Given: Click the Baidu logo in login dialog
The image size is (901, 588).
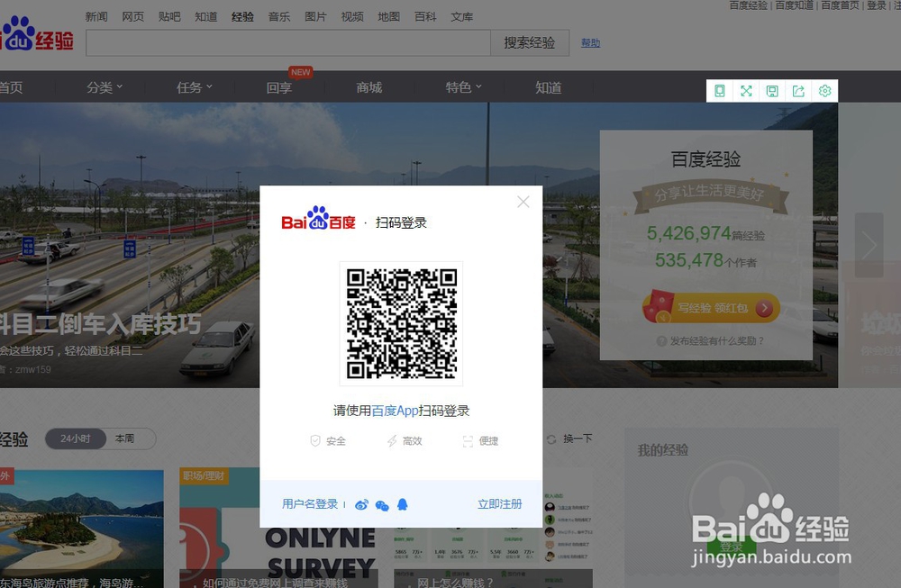Looking at the screenshot, I should click(x=318, y=220).
